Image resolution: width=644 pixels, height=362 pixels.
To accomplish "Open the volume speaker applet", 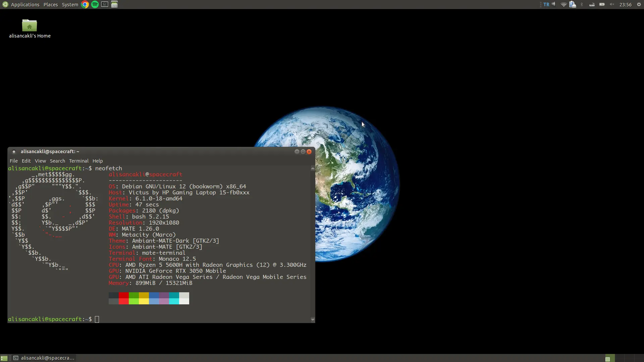I will [553, 4].
